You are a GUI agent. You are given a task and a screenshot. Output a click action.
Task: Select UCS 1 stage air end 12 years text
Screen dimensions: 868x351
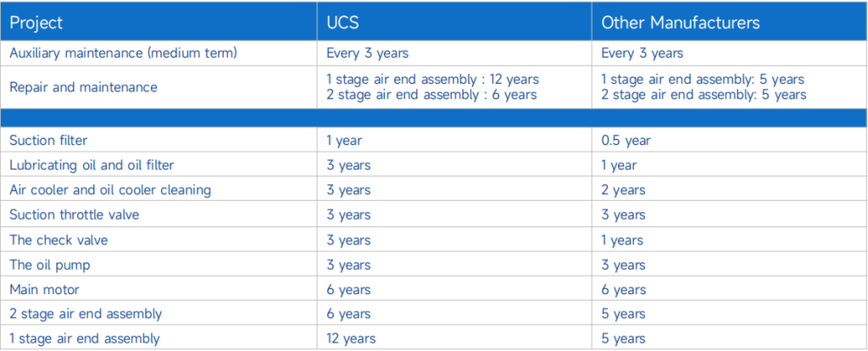(x=432, y=79)
